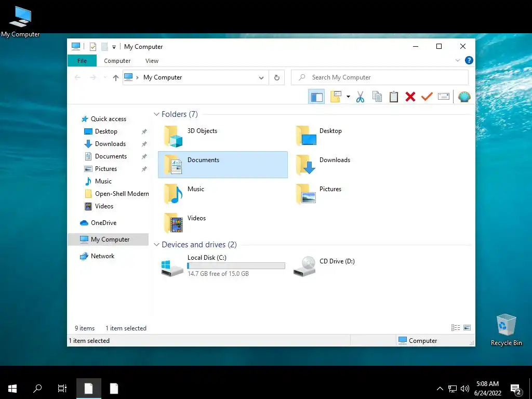
Task: Click the New folder title bar icon
Action: point(104,47)
